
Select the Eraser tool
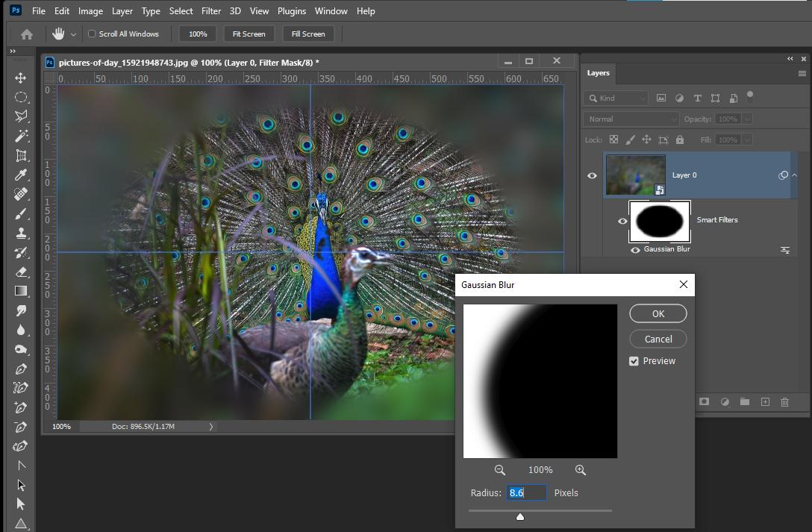coord(21,272)
